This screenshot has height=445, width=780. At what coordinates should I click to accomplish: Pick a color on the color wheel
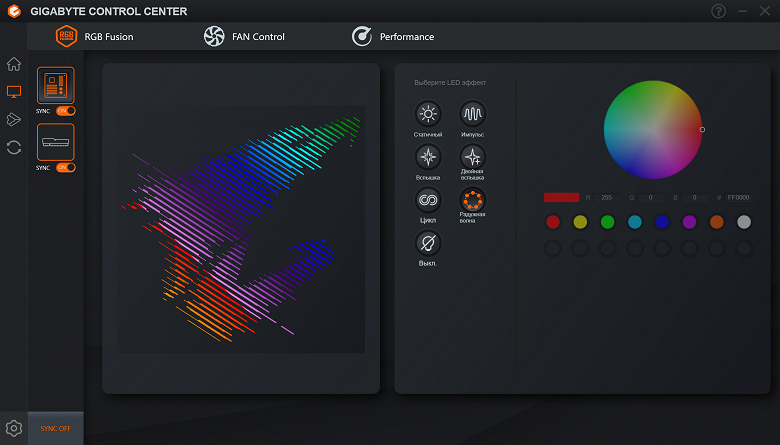click(x=653, y=130)
